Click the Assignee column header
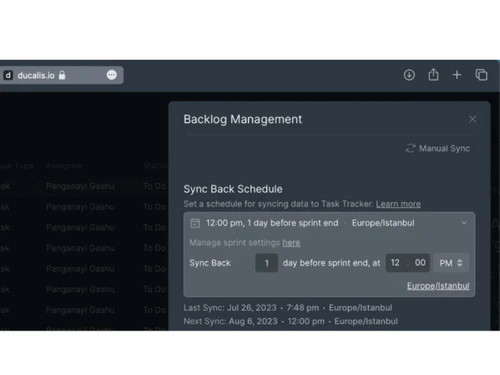This screenshot has width=500, height=375. 64,166
